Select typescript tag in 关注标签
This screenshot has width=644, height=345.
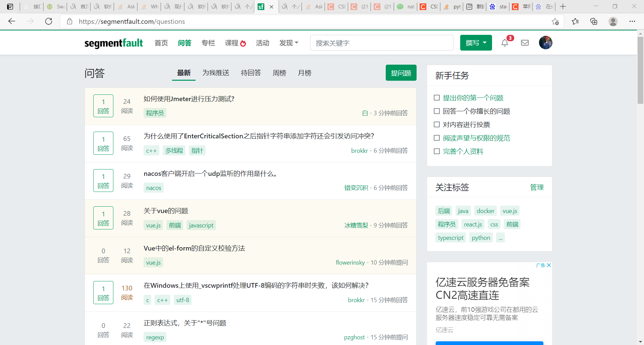tap(450, 238)
